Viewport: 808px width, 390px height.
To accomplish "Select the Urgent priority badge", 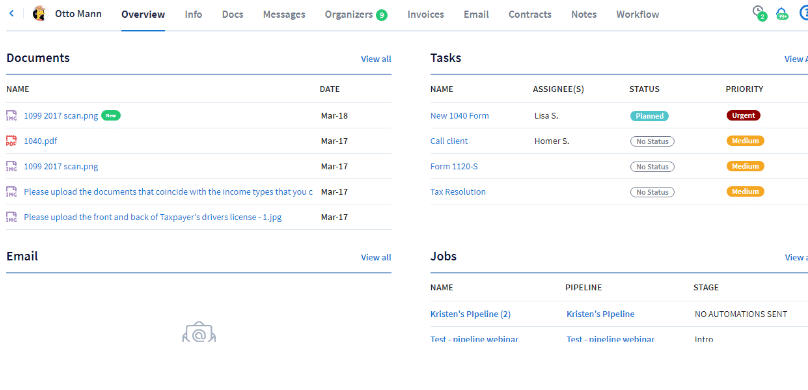I will click(743, 115).
